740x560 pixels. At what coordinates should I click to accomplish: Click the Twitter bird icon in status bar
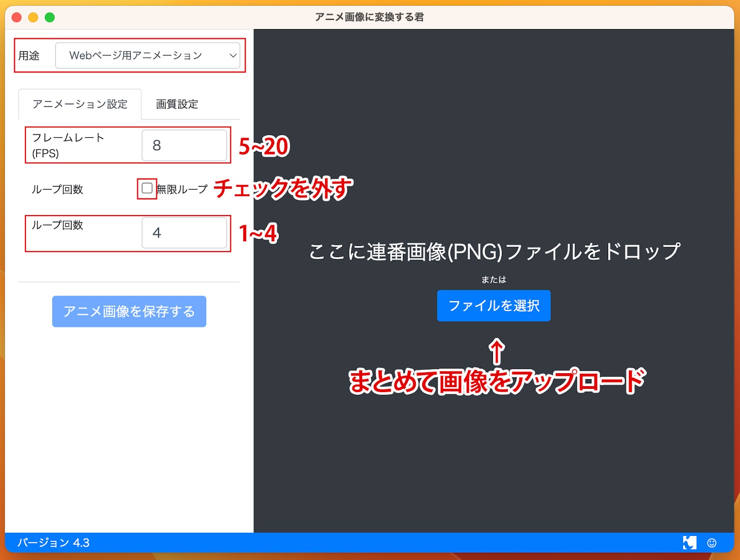(689, 542)
